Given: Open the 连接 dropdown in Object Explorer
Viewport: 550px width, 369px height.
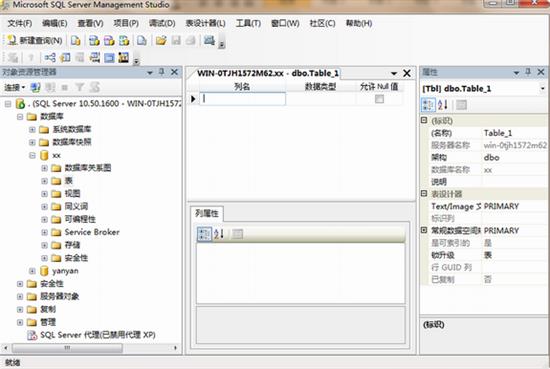Looking at the screenshot, I should pyautogui.click(x=14, y=87).
